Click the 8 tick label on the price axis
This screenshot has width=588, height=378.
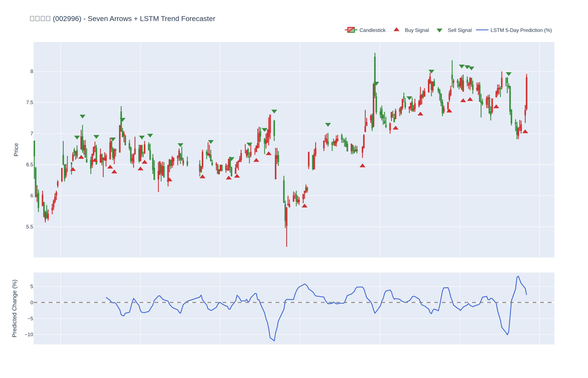point(32,71)
